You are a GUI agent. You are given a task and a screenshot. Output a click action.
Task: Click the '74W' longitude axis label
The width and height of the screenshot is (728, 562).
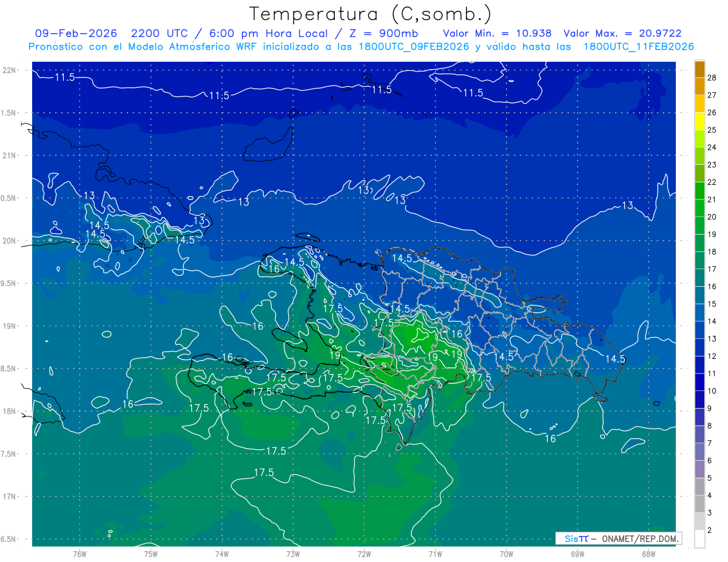pos(222,554)
